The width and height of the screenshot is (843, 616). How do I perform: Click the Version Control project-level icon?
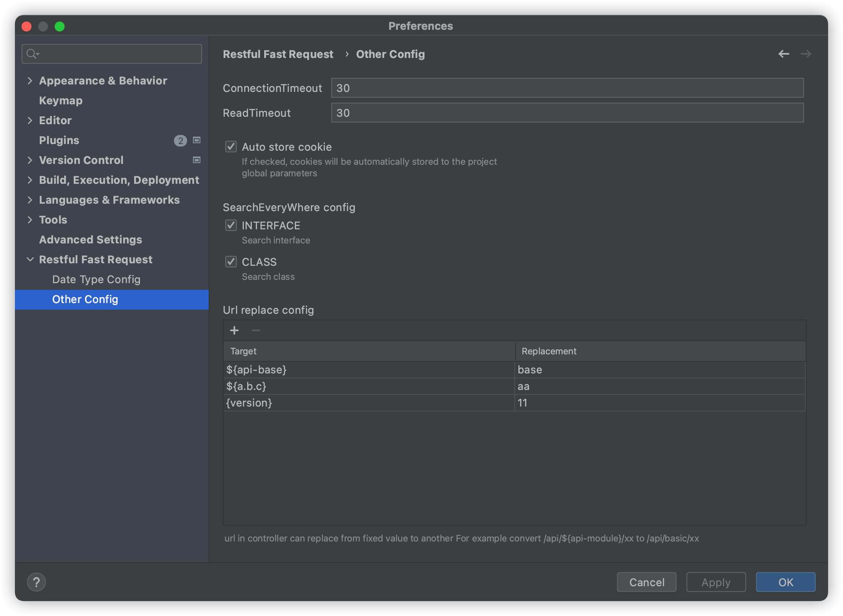click(197, 160)
